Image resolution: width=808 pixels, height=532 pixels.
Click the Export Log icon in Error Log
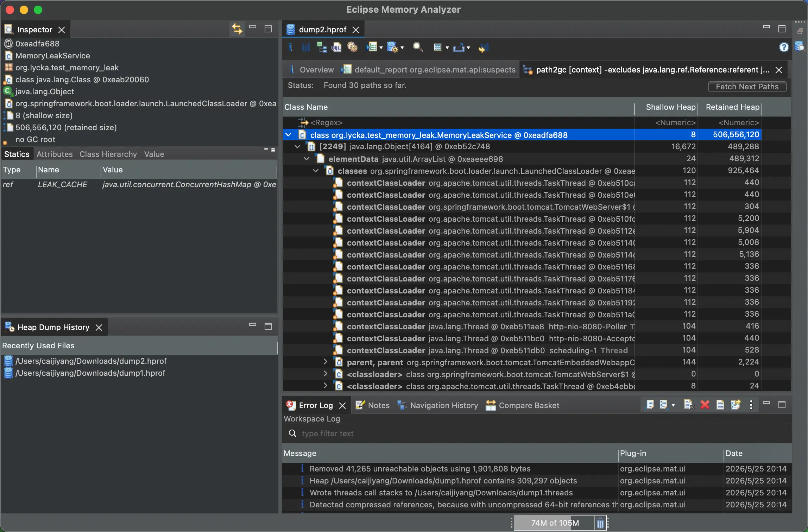click(x=650, y=405)
